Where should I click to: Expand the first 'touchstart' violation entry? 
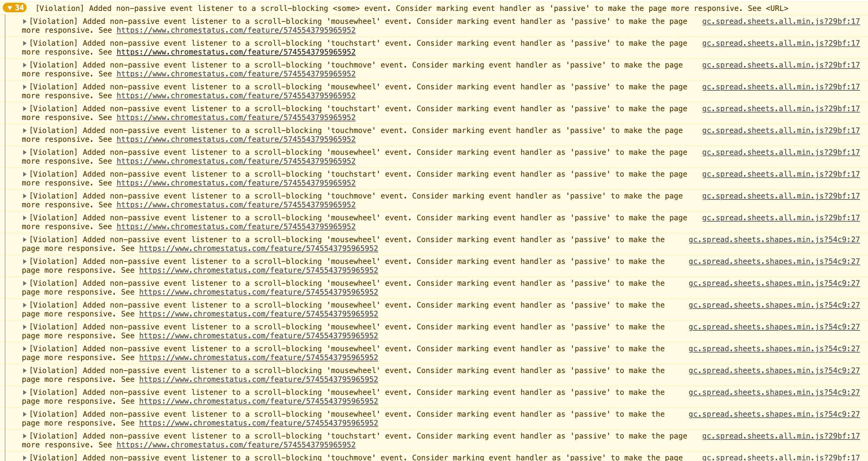pos(25,43)
